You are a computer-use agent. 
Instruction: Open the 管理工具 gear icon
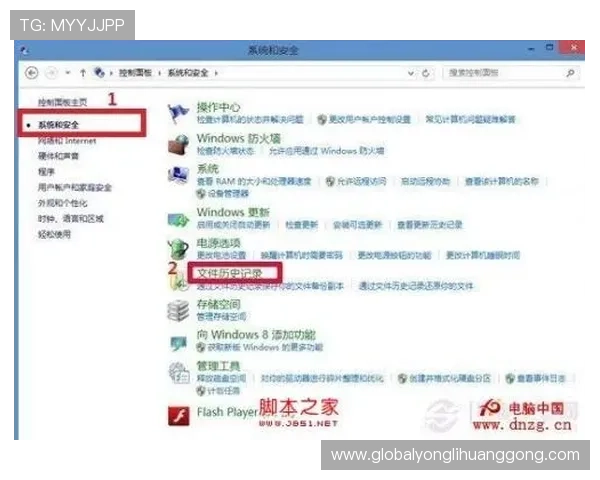click(179, 372)
